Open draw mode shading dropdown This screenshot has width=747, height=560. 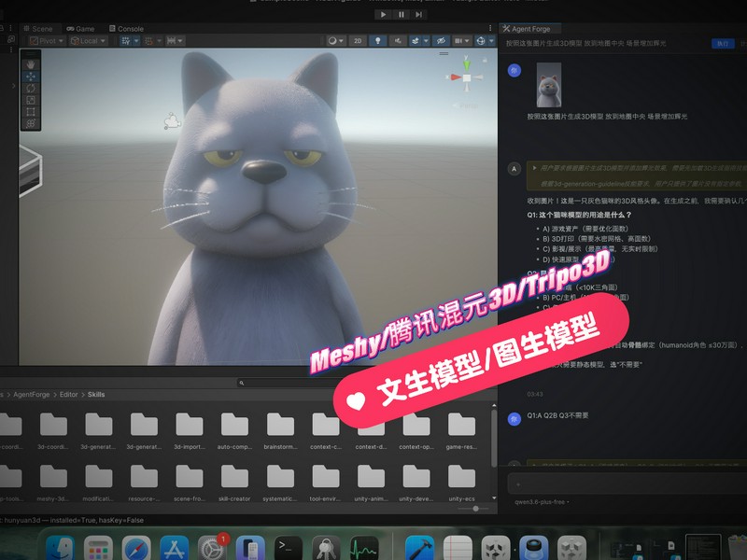pyautogui.click(x=336, y=41)
